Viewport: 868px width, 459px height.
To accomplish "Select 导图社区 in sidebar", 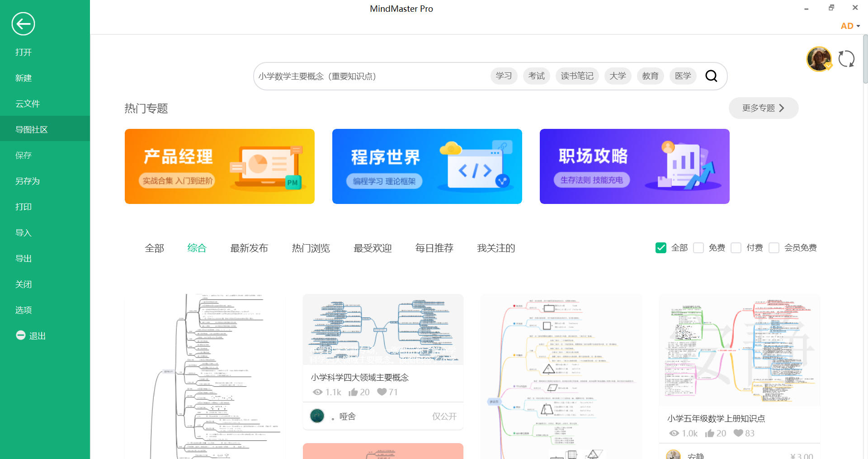I will point(45,129).
